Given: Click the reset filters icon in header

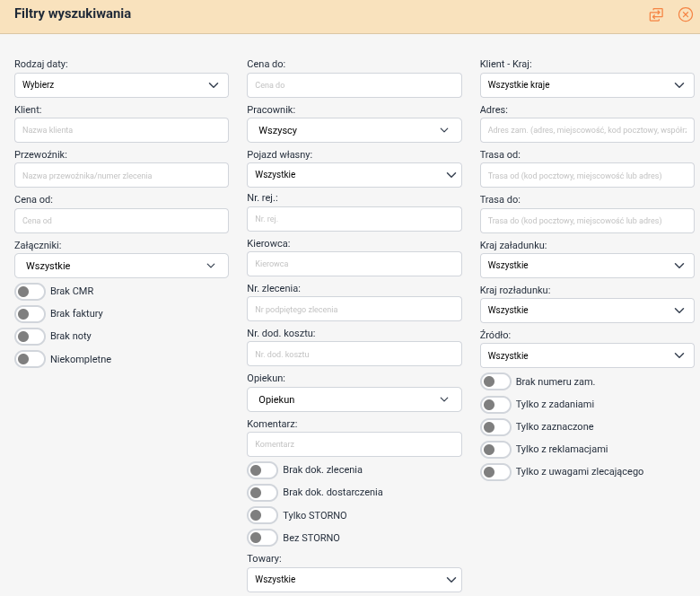Looking at the screenshot, I should [657, 14].
